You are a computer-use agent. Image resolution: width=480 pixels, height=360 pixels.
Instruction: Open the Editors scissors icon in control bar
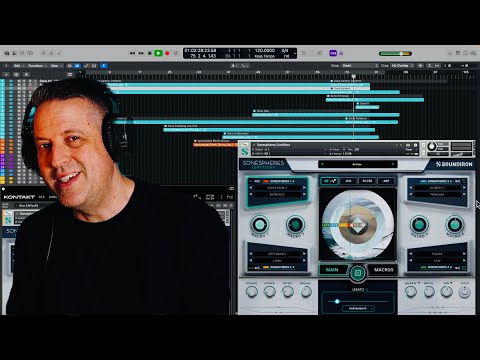pos(59,53)
